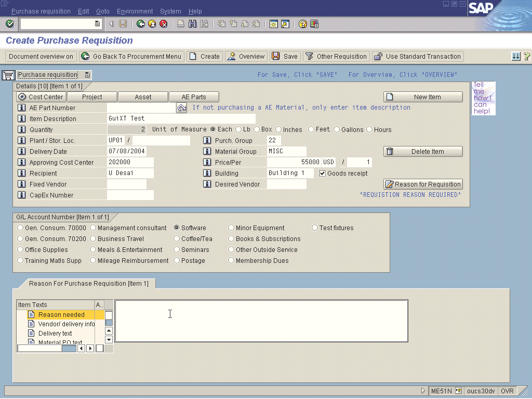Click the red Cancel icon in toolbar
Image resolution: width=532 pixels, height=399 pixels.
coord(164,24)
